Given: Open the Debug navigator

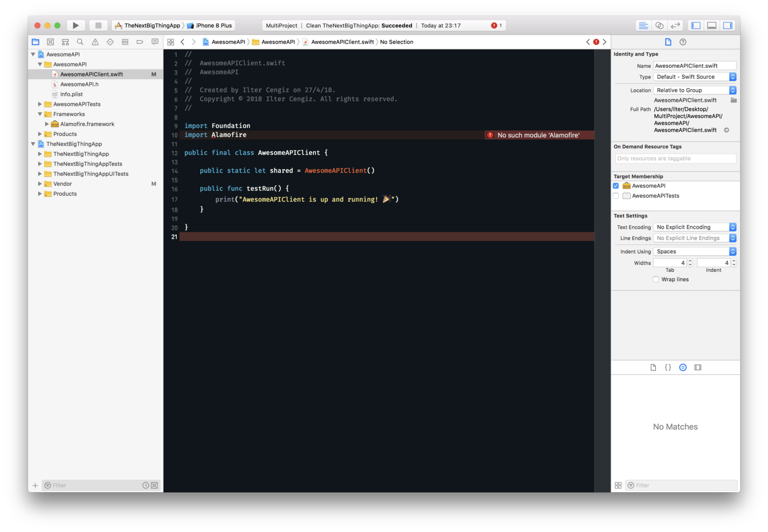Looking at the screenshot, I should [125, 42].
